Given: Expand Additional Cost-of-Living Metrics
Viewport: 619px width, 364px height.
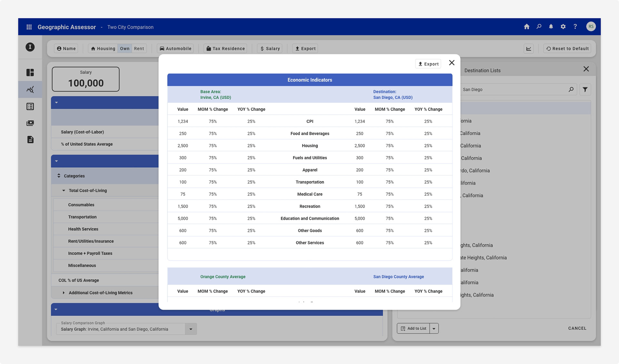Looking at the screenshot, I should coord(64,293).
